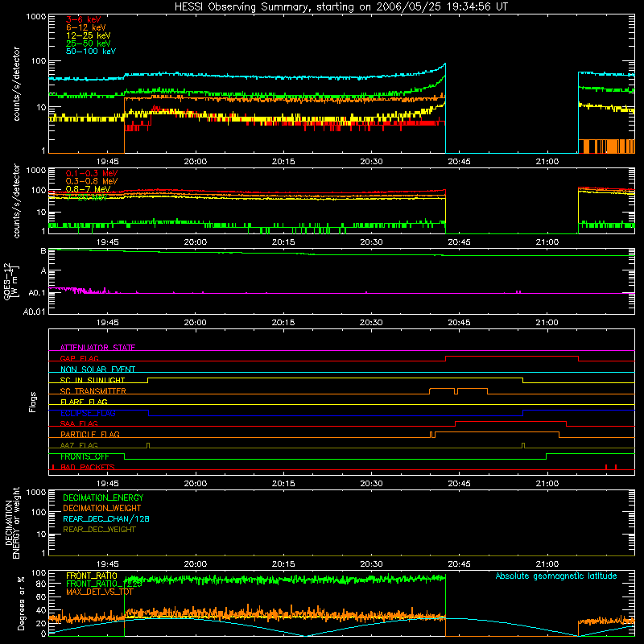The width and height of the screenshot is (644, 644).
Task: Click 20:45 tick label under keV panel
Action: click(x=459, y=162)
